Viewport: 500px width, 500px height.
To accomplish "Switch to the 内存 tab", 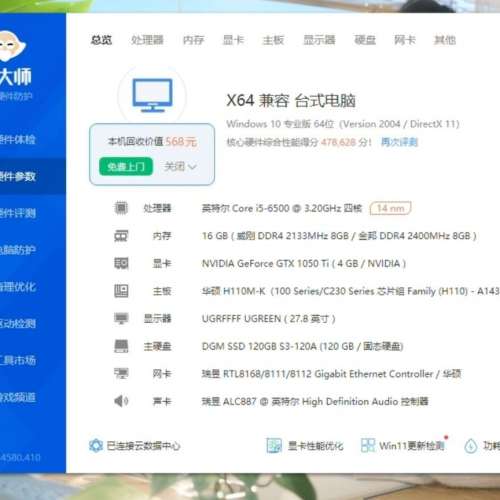I will coord(193,40).
